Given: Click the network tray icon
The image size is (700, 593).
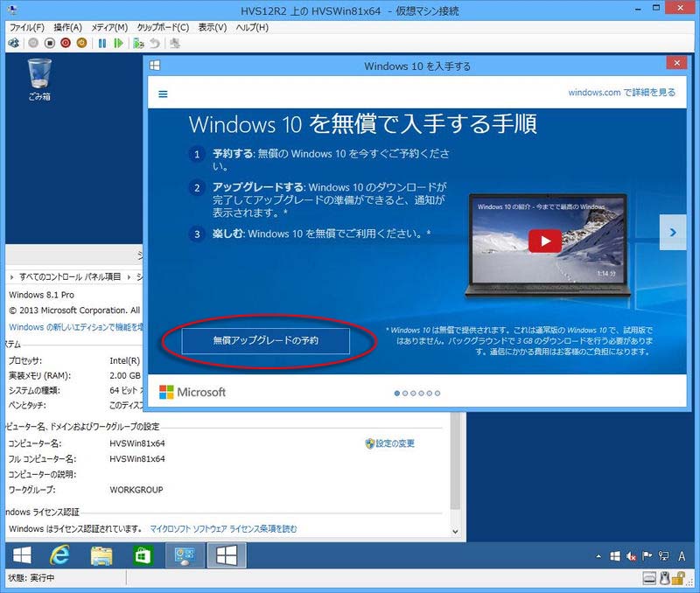Looking at the screenshot, I should [x=664, y=556].
